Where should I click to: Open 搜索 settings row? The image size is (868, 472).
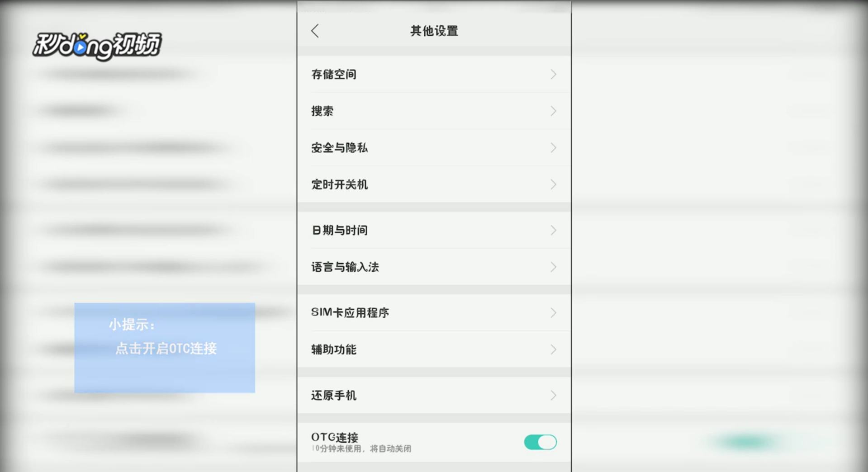coord(434,111)
